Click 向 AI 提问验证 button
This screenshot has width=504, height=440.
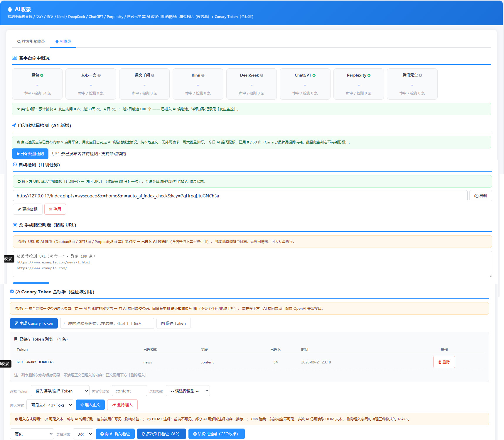[115, 434]
